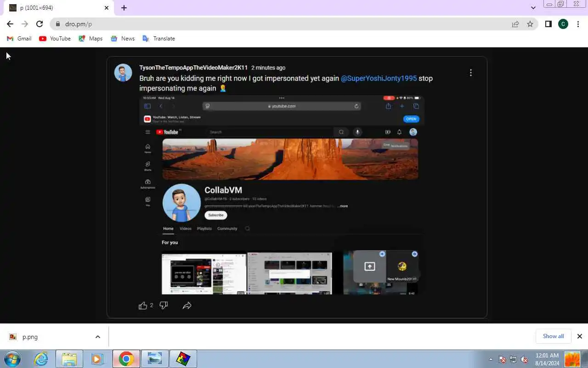The width and height of the screenshot is (588, 368).
Task: Click Subscriptions in YouTube sidebar
Action: tap(147, 184)
